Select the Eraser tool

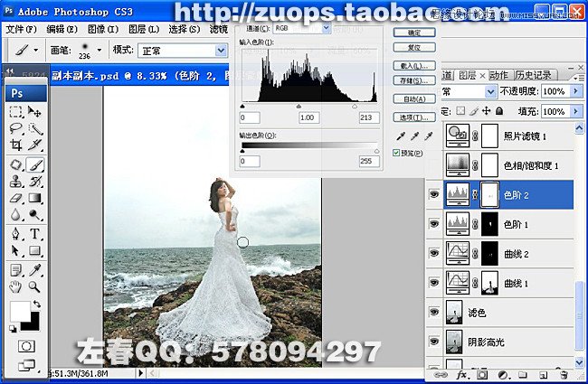[x=15, y=198]
